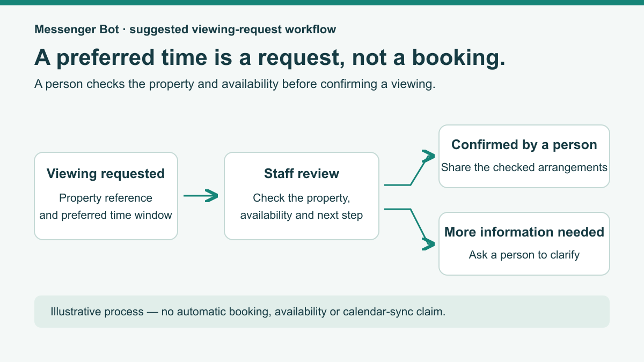
Task: Click the text 'Check the property, availability and next step'
Action: point(302,206)
